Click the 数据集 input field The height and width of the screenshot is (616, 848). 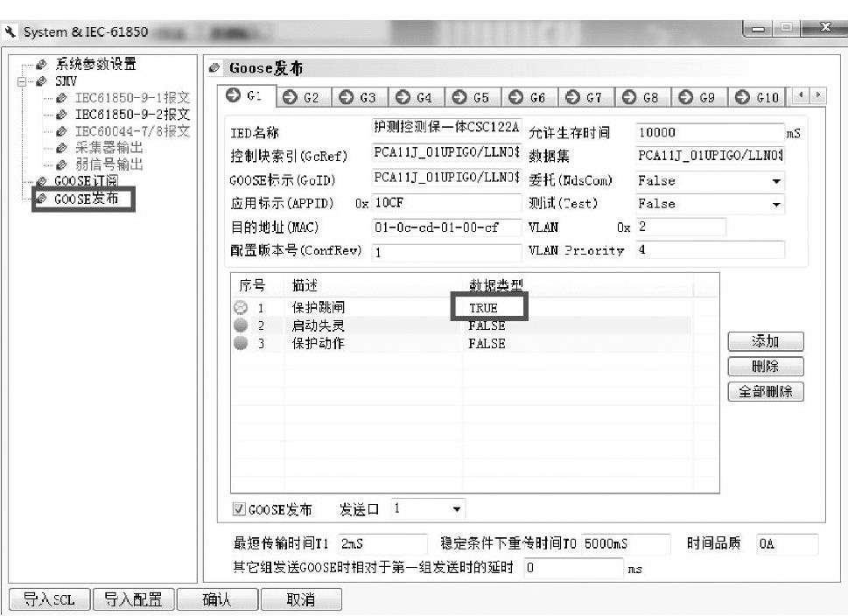point(710,156)
